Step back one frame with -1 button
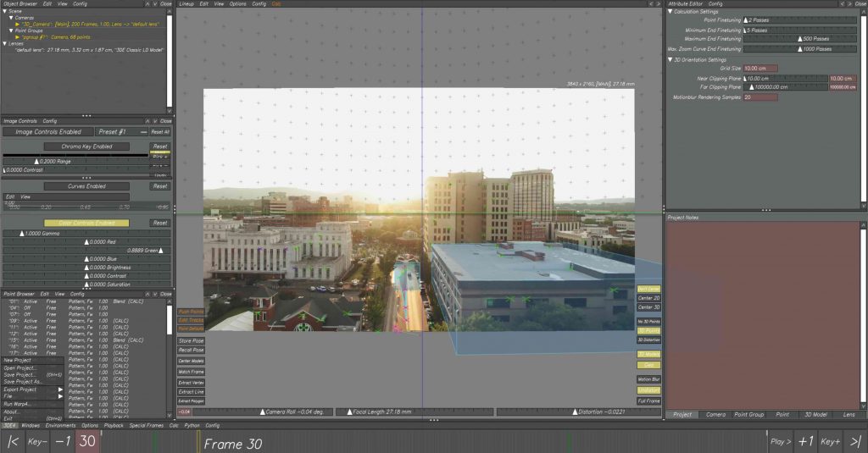 [x=63, y=442]
